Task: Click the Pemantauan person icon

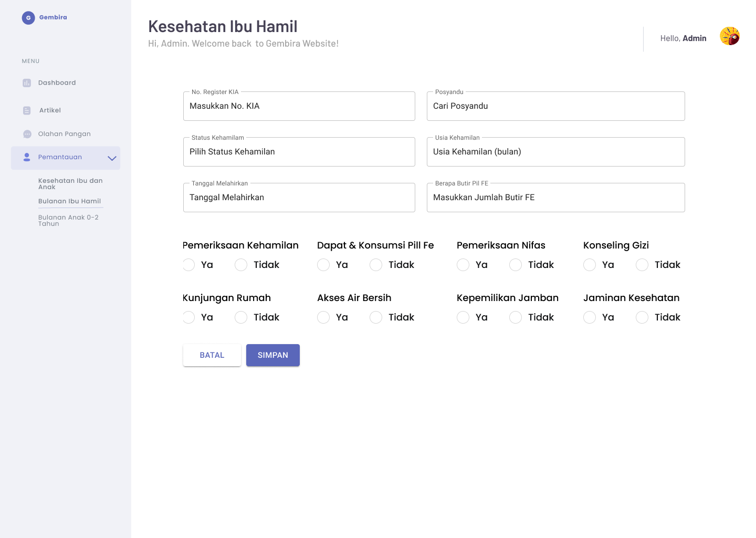Action: pos(27,157)
